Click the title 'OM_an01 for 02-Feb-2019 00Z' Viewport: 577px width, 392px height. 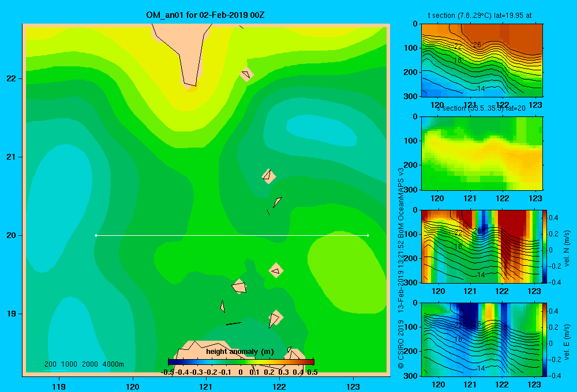(x=205, y=15)
